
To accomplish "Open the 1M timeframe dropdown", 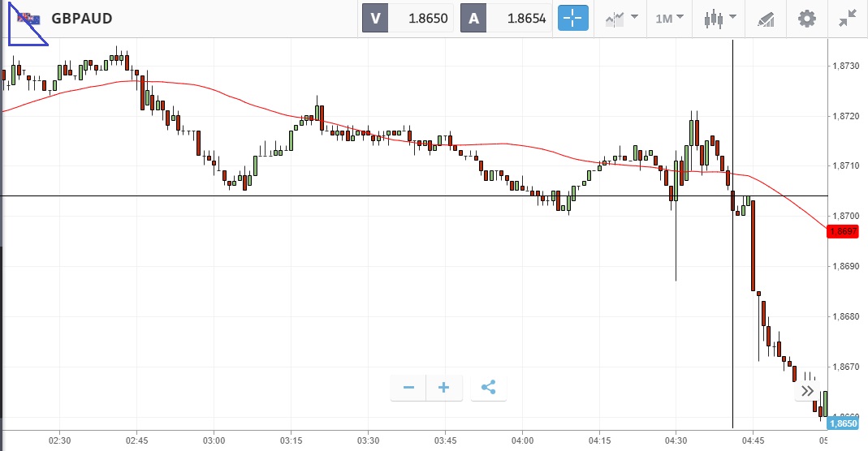I will click(669, 19).
